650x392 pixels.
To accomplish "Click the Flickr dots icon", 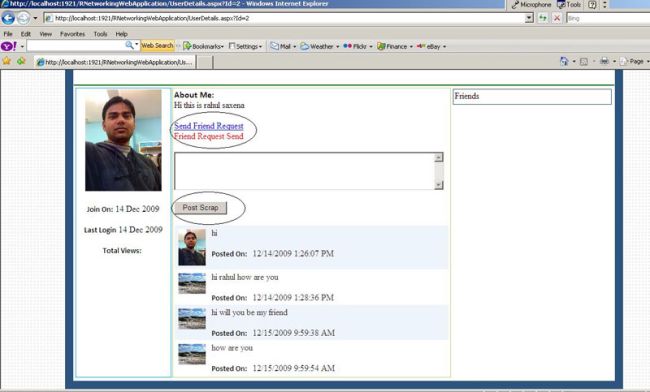I will click(347, 46).
